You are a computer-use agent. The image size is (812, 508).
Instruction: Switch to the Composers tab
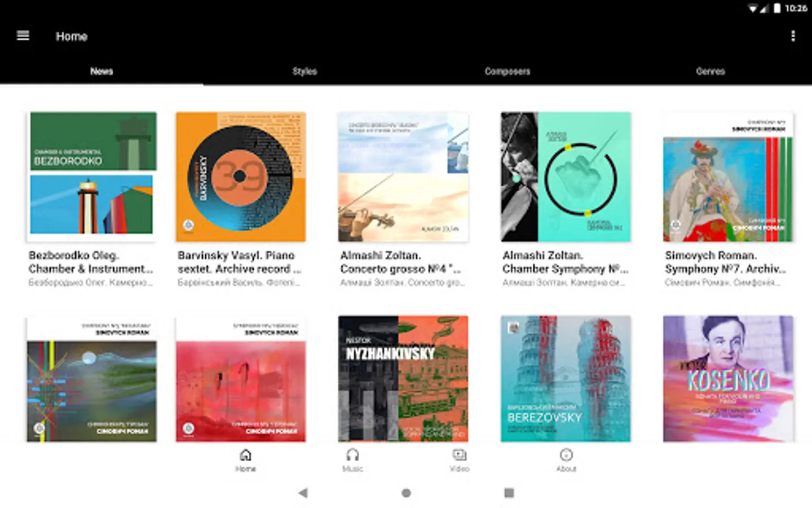coord(507,71)
